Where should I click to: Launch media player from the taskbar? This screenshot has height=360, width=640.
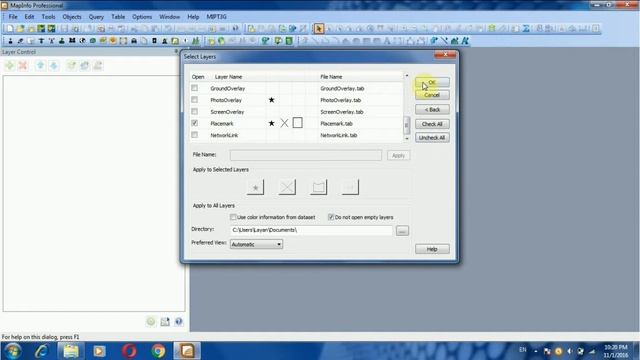point(99,351)
